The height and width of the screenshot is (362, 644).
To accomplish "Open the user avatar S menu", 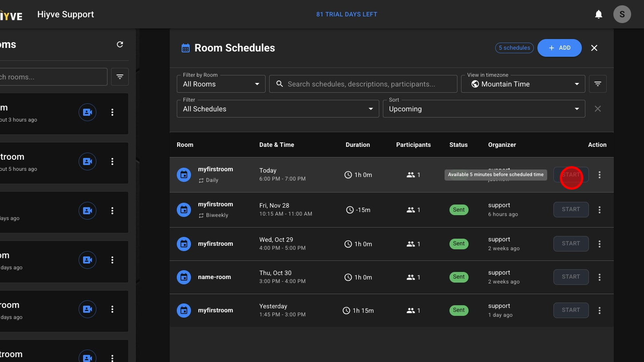I will click(x=622, y=14).
